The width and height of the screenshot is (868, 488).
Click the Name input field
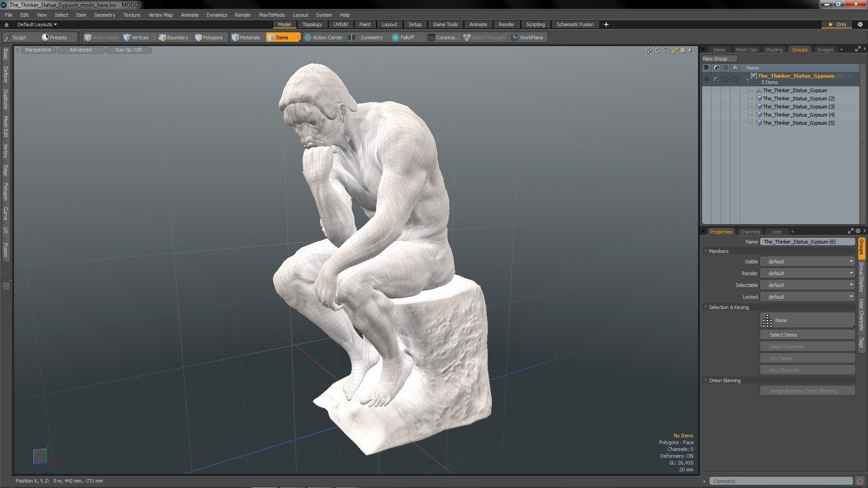pyautogui.click(x=807, y=242)
